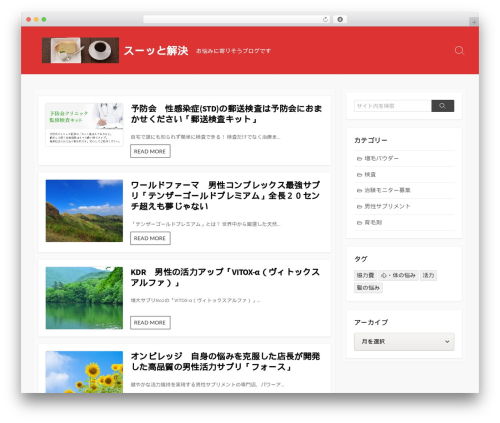Select the 心・体の悩み tag

click(x=398, y=275)
